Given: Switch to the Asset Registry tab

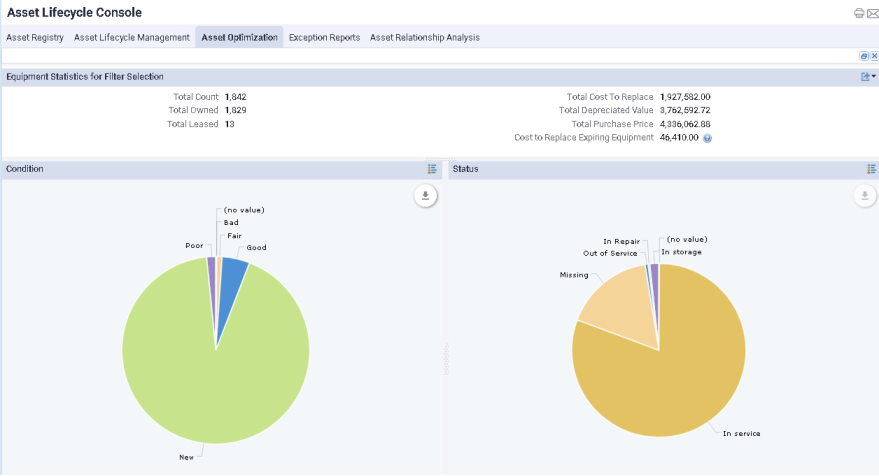Looking at the screenshot, I should point(35,38).
